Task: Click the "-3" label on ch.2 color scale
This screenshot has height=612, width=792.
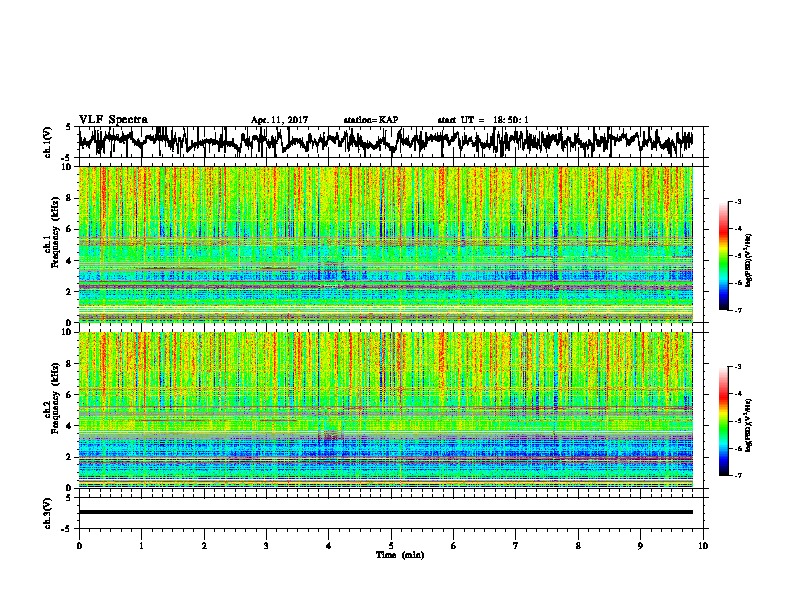Action: click(x=738, y=367)
